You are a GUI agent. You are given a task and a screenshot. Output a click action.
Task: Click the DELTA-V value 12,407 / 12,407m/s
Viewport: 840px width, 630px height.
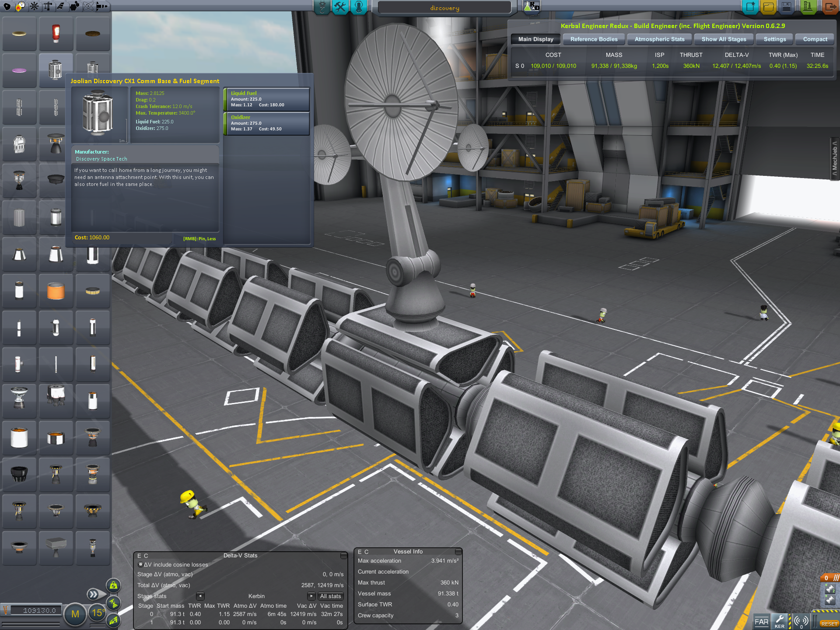736,66
